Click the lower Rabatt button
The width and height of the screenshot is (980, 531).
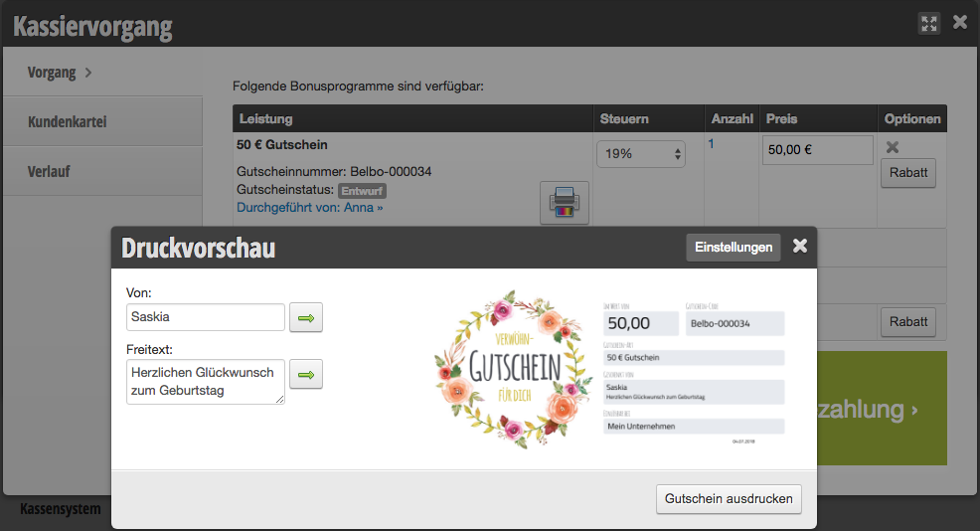[908, 321]
